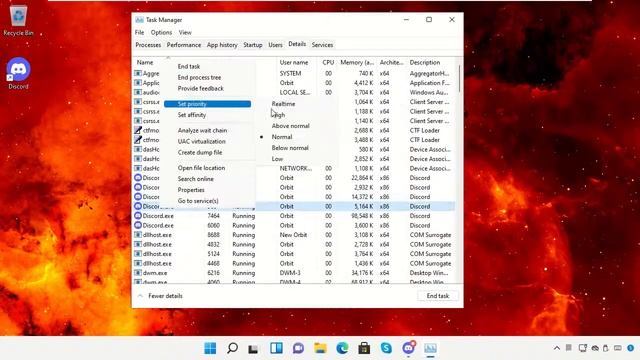Screen dimensions: 640x360
Task: Open Skype from the taskbar
Action: point(386,348)
